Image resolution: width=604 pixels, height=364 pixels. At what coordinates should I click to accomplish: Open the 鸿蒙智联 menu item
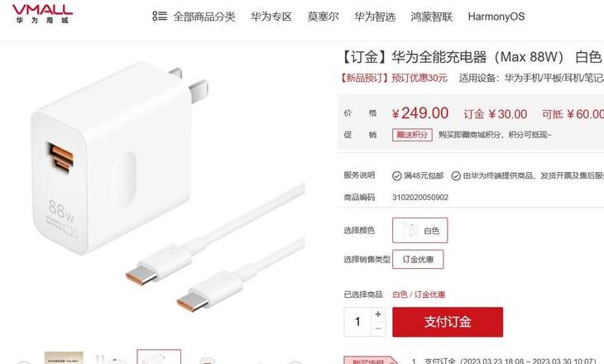(431, 17)
